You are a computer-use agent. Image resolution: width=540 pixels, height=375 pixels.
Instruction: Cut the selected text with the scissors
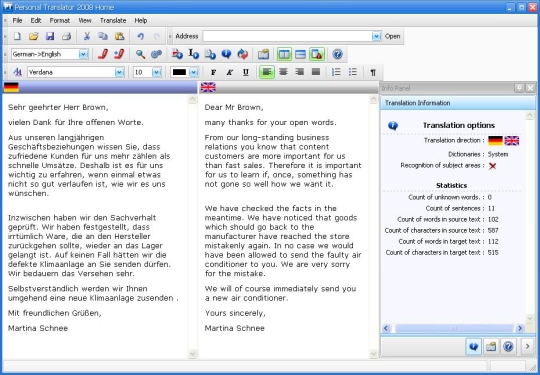point(87,36)
